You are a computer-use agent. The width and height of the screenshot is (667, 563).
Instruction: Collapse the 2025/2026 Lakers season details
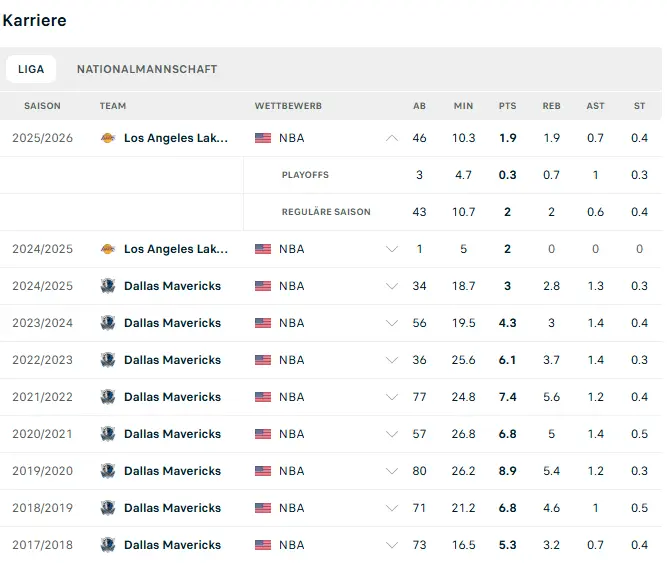click(x=392, y=138)
